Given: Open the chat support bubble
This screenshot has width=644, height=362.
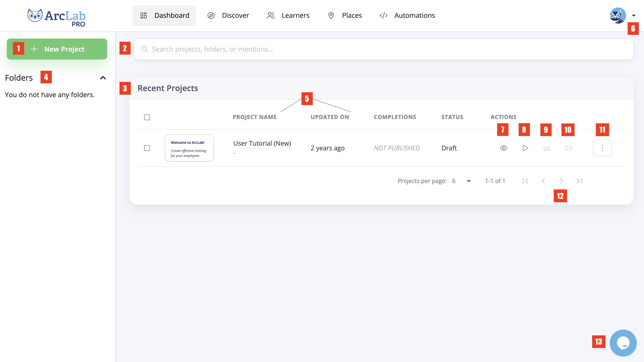Looking at the screenshot, I should (623, 343).
